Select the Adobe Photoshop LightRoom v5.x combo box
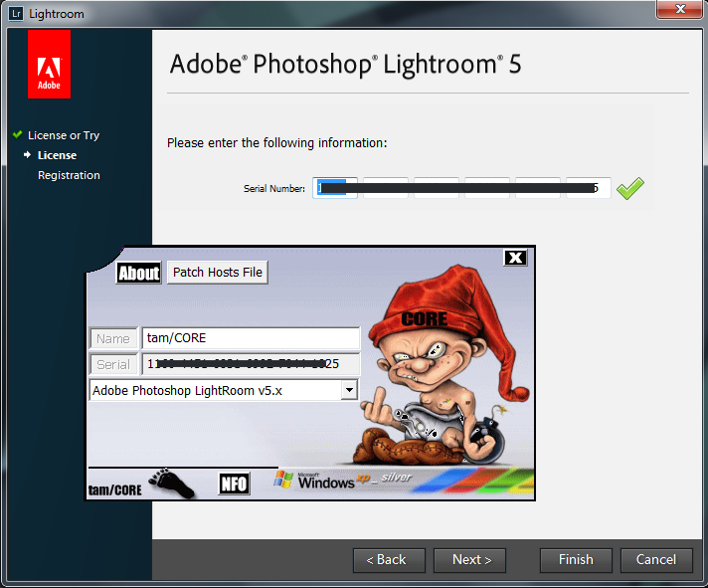This screenshot has width=708, height=588. 224,390
